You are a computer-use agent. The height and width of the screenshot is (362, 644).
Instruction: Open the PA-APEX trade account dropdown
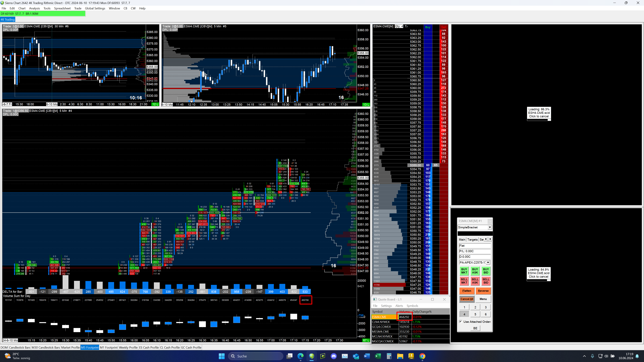[488, 262]
